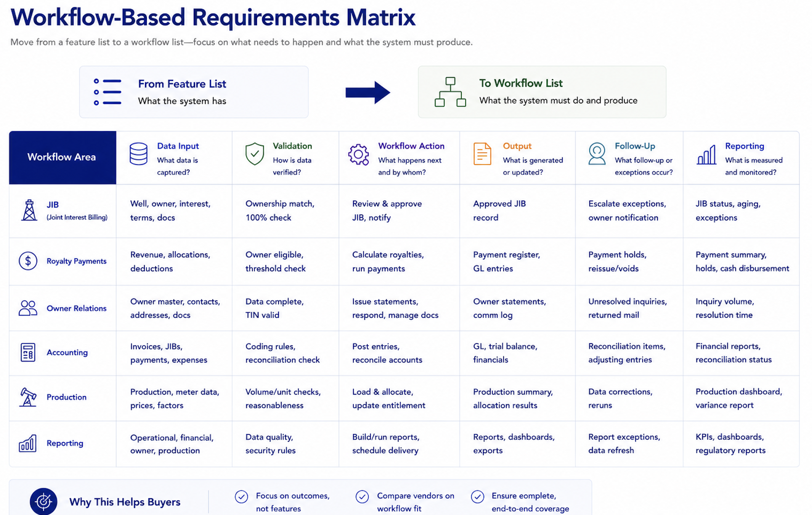Click the JIB oil derrick icon
The image size is (812, 515).
tap(29, 210)
